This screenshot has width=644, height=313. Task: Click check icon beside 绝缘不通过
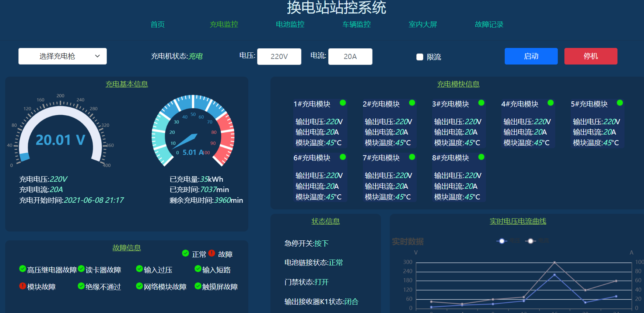click(x=81, y=286)
